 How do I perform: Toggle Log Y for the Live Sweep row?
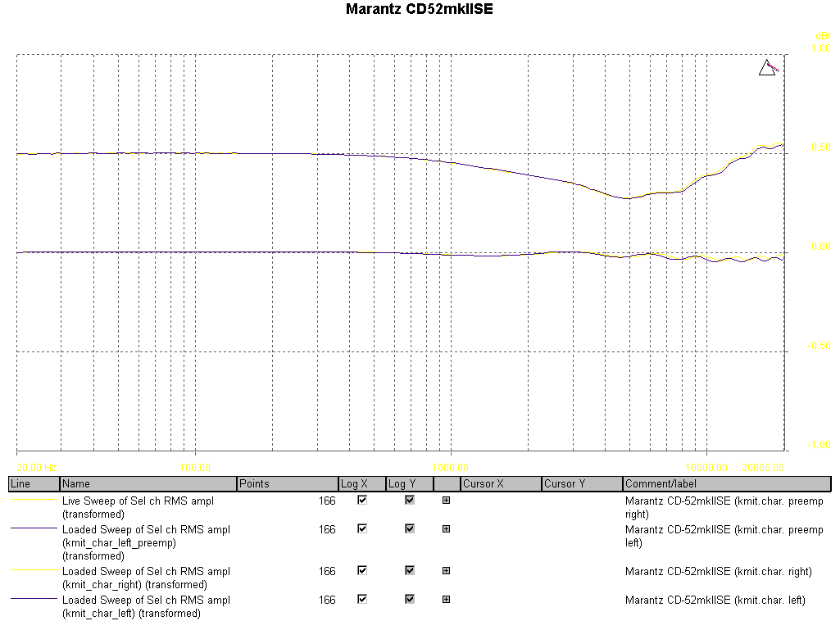tap(409, 500)
